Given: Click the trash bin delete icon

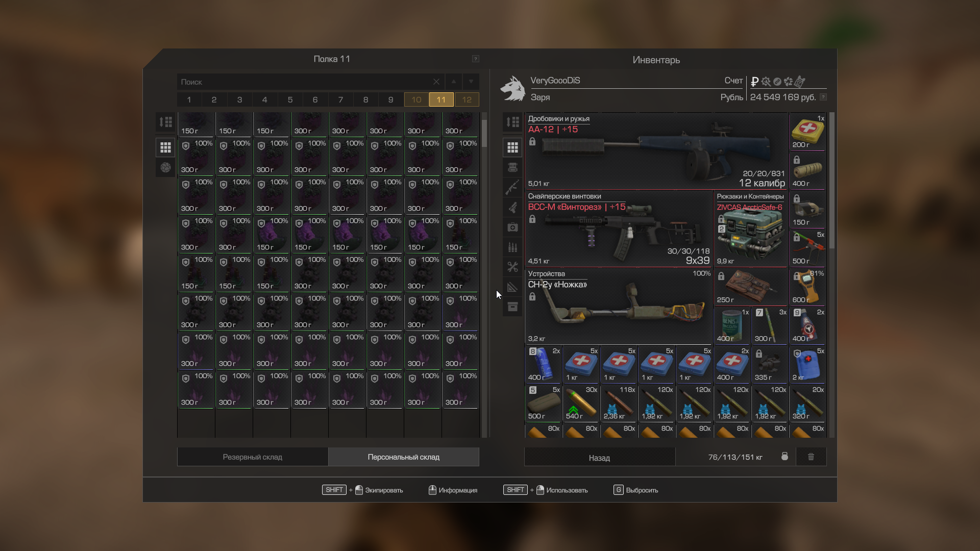Looking at the screenshot, I should coord(811,457).
